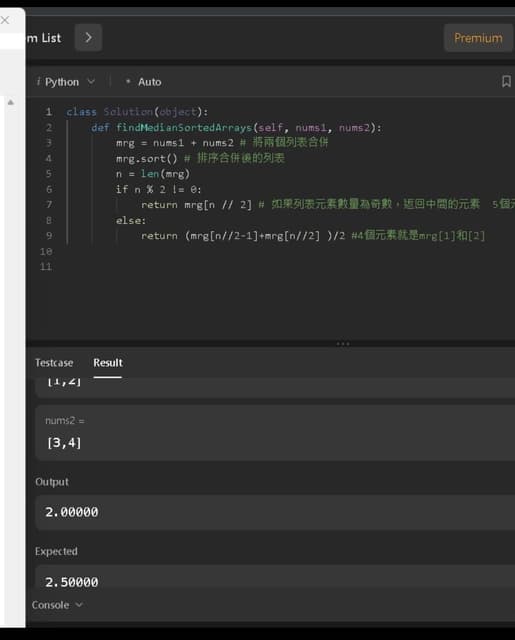Select the Result tab
The height and width of the screenshot is (640, 515).
coord(108,363)
